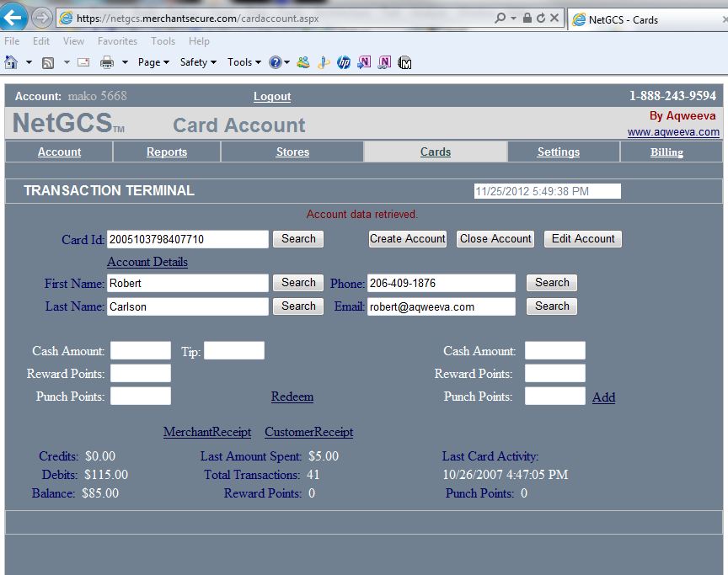Refresh the page from the address bar
The image size is (728, 575).
540,19
